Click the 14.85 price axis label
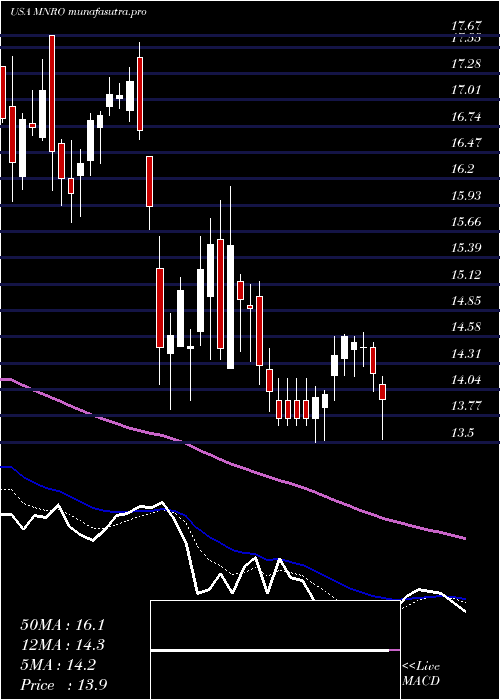 point(466,301)
